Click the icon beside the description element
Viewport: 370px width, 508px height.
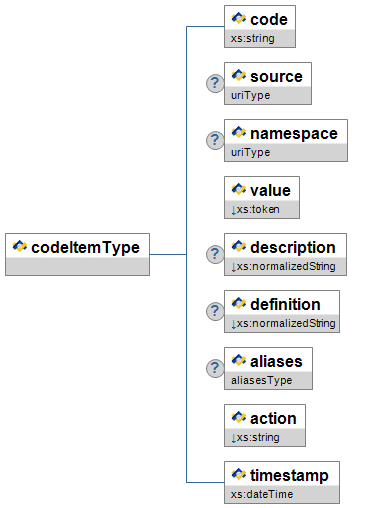pos(239,246)
